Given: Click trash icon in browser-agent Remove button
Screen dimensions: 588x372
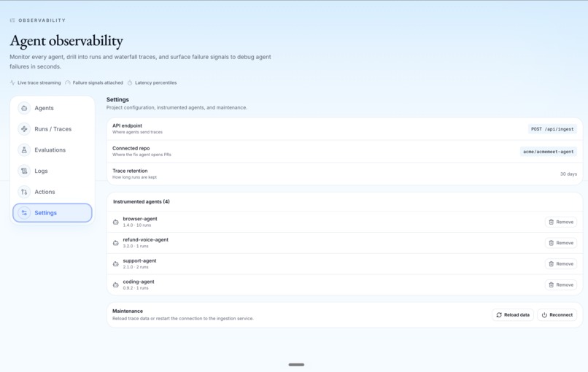Looking at the screenshot, I should (x=552, y=222).
